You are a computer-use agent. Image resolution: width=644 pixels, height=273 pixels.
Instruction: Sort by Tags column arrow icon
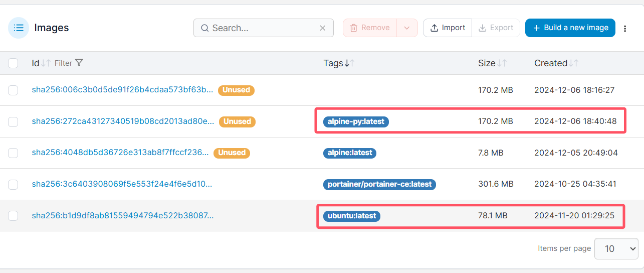click(x=349, y=63)
